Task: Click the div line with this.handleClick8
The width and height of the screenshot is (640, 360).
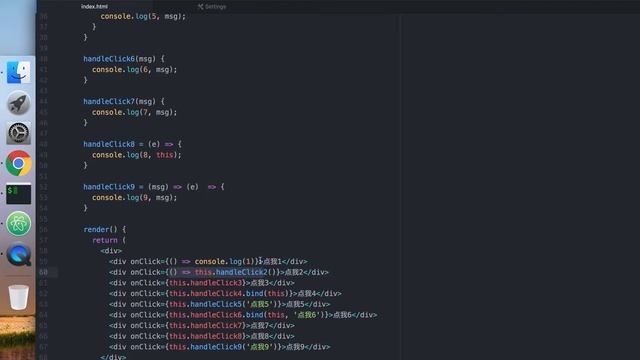Action: pos(202,336)
